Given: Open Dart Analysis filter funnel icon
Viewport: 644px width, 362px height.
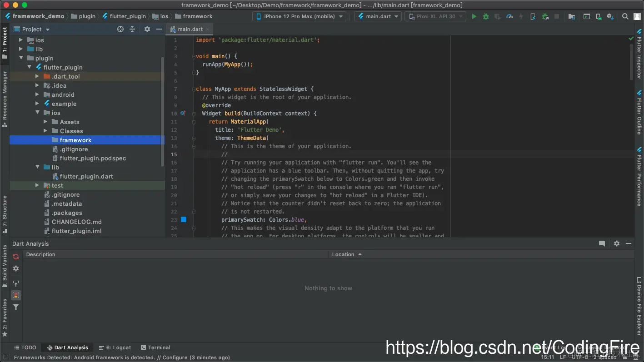Looking at the screenshot, I should point(16,307).
